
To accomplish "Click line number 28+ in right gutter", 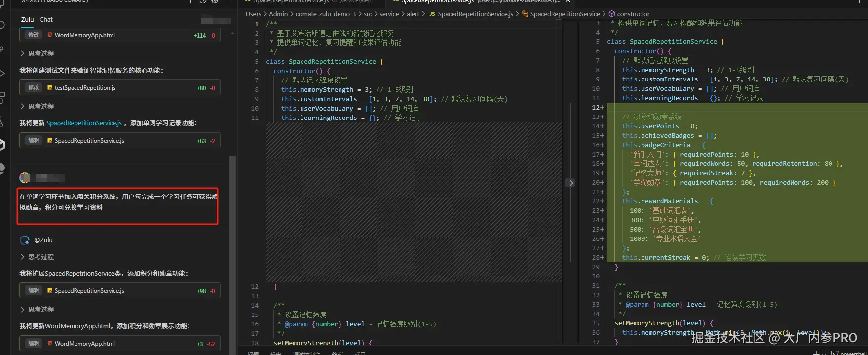I will (598, 258).
